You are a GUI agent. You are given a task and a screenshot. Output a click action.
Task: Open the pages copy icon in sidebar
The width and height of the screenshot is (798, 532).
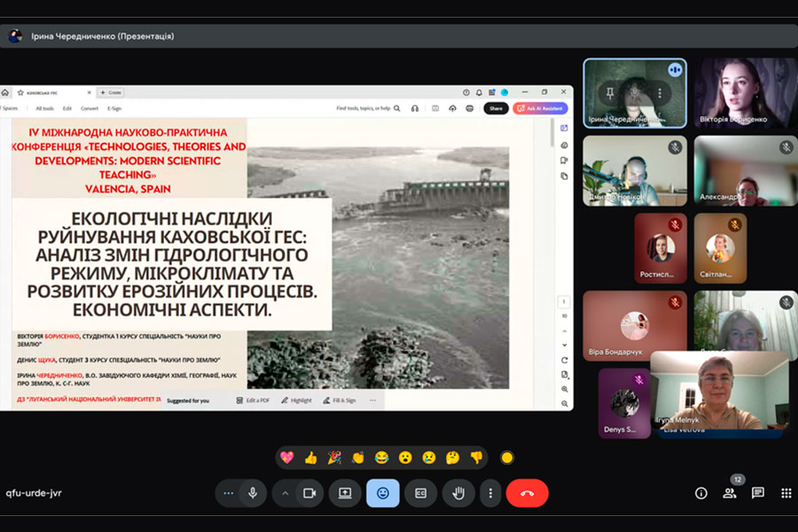pos(564,176)
